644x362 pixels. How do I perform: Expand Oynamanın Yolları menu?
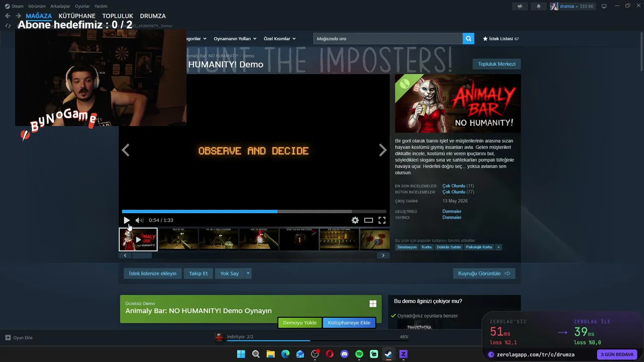(x=235, y=39)
